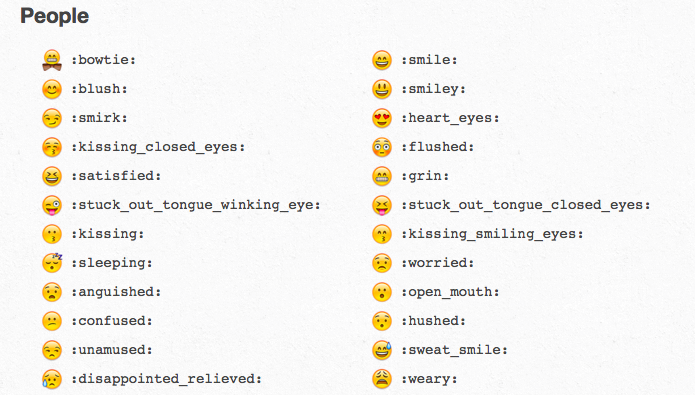
Task: Select the weary face emoji
Action: click(x=382, y=379)
